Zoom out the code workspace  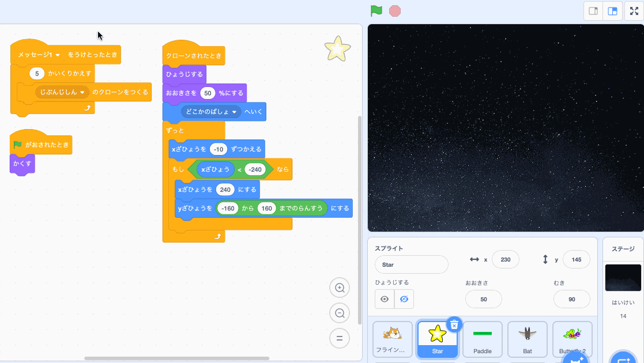click(x=340, y=313)
